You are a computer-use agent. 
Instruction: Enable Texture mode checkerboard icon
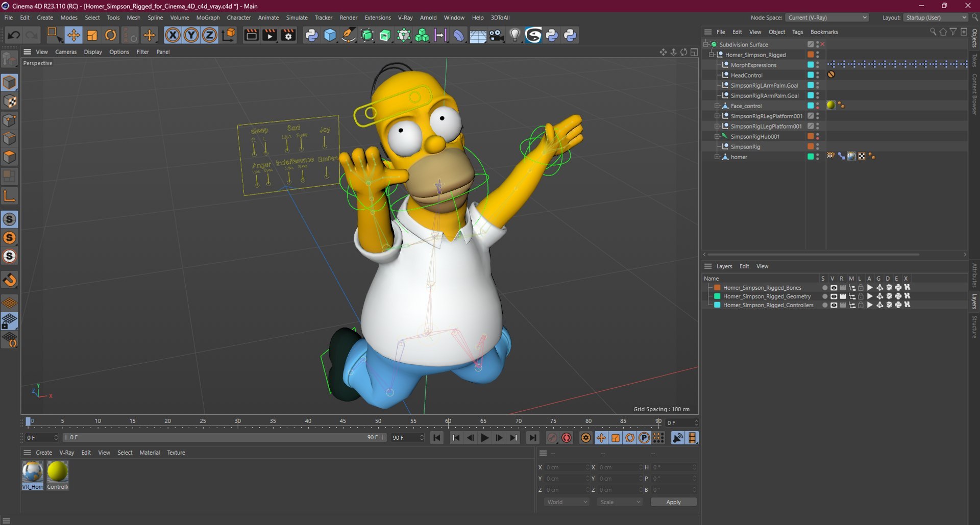(10, 102)
